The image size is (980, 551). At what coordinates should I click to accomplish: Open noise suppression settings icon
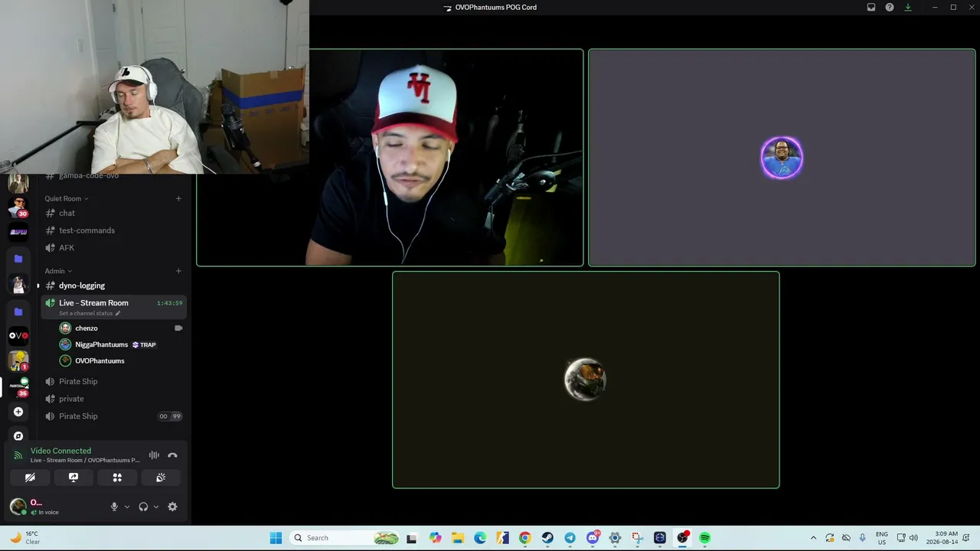click(x=154, y=455)
